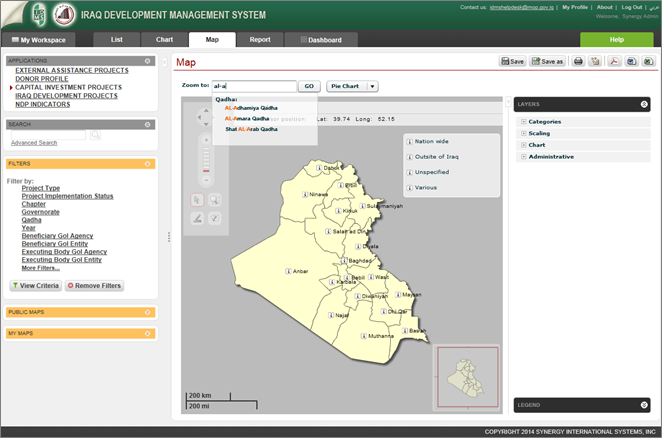Viewport: 662px width, 438px height.
Task: Select the zoom-to-area magnifier tool
Action: point(215,200)
